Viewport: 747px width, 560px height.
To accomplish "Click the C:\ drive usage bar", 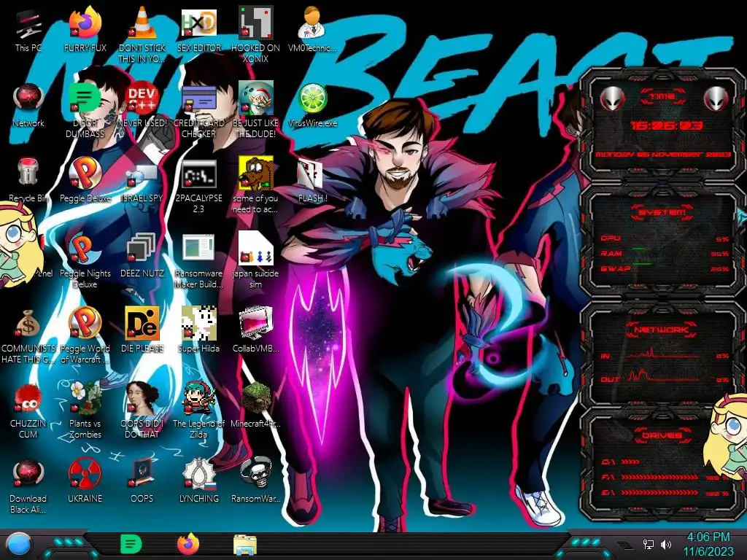I will click(x=630, y=462).
